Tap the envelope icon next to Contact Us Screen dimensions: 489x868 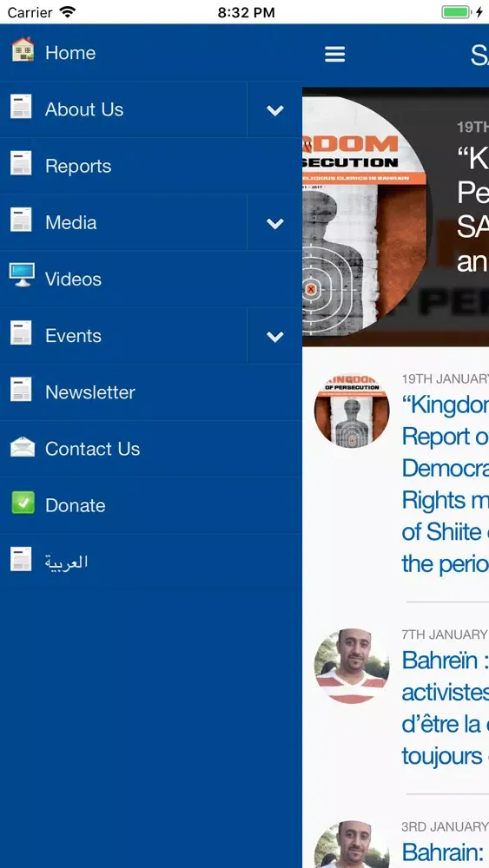[x=23, y=447]
